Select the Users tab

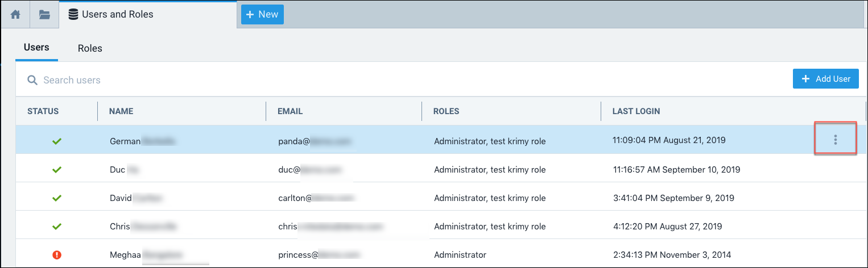[x=36, y=48]
